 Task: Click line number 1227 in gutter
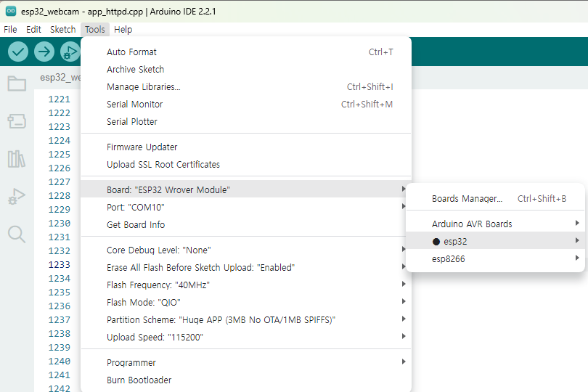click(x=60, y=182)
